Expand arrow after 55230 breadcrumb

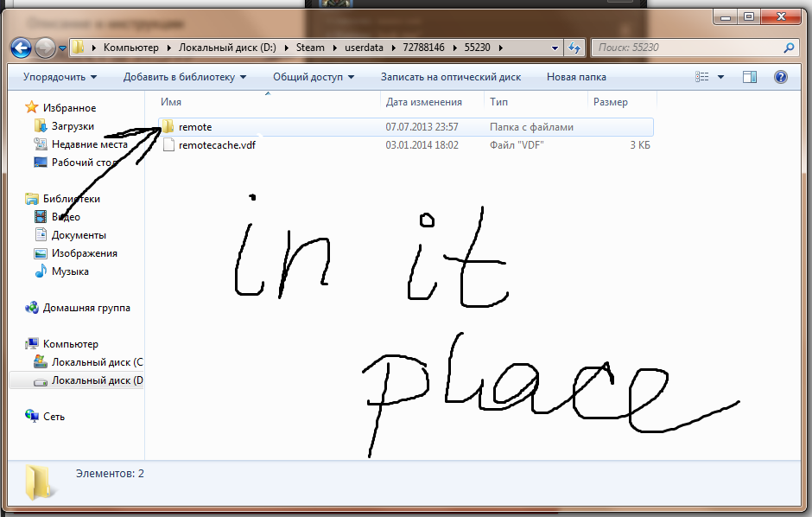[x=500, y=48]
